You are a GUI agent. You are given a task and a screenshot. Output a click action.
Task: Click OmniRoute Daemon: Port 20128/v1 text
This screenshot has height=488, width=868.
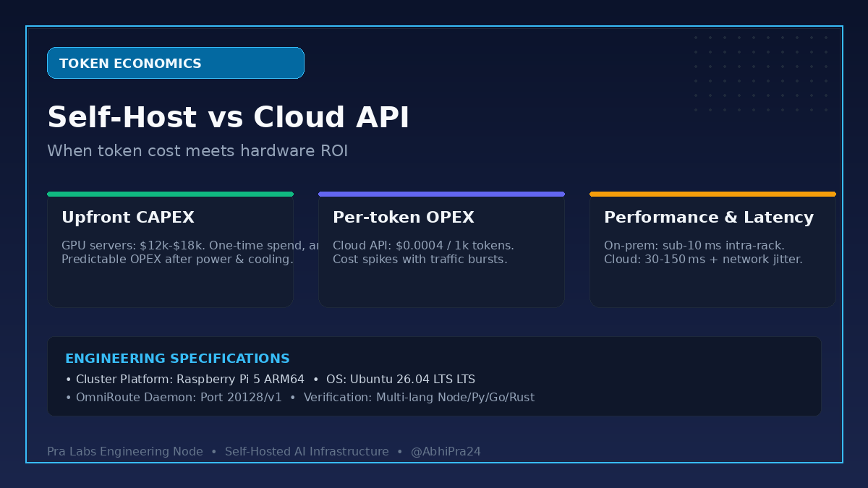coord(179,398)
